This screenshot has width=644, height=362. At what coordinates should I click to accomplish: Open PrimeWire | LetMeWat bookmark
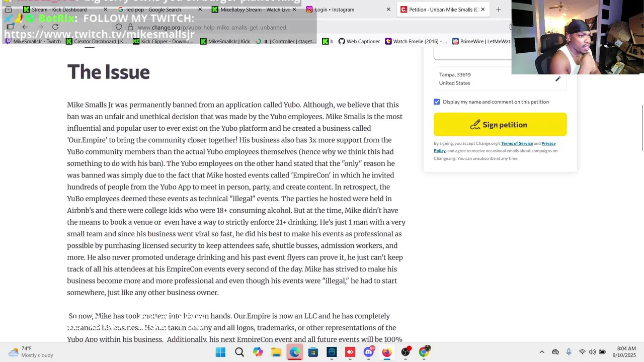[481, 41]
